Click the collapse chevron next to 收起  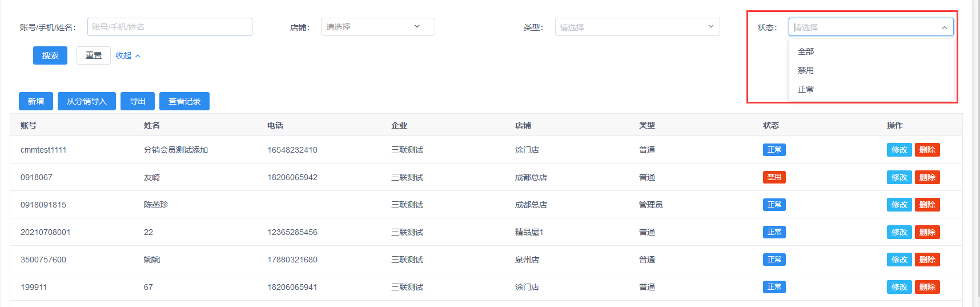[x=138, y=56]
